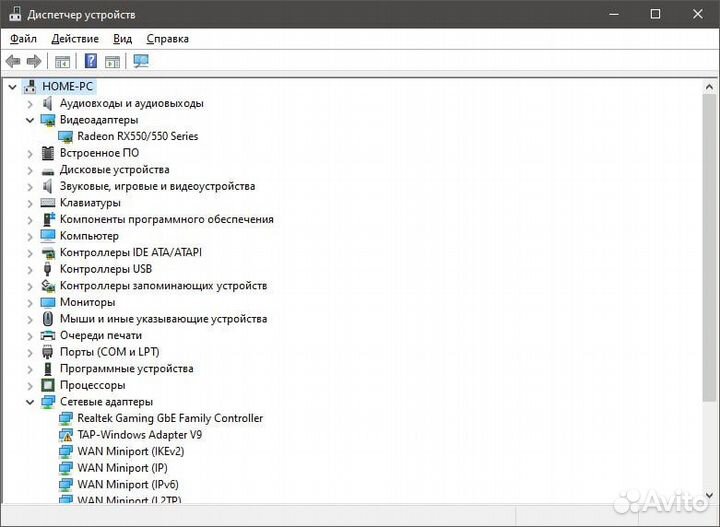This screenshot has width=720, height=527.
Task: Click the Очереди печати printer icon
Action: (x=48, y=335)
